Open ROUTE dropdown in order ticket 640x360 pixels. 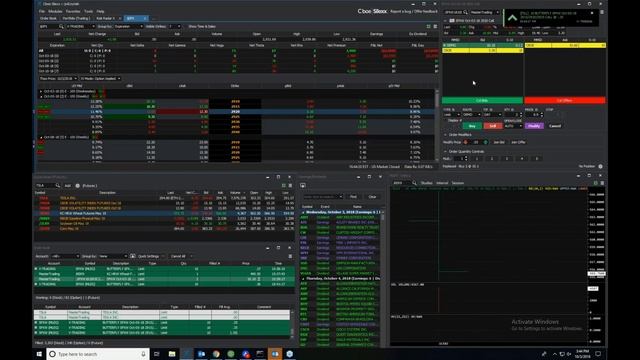(471, 115)
